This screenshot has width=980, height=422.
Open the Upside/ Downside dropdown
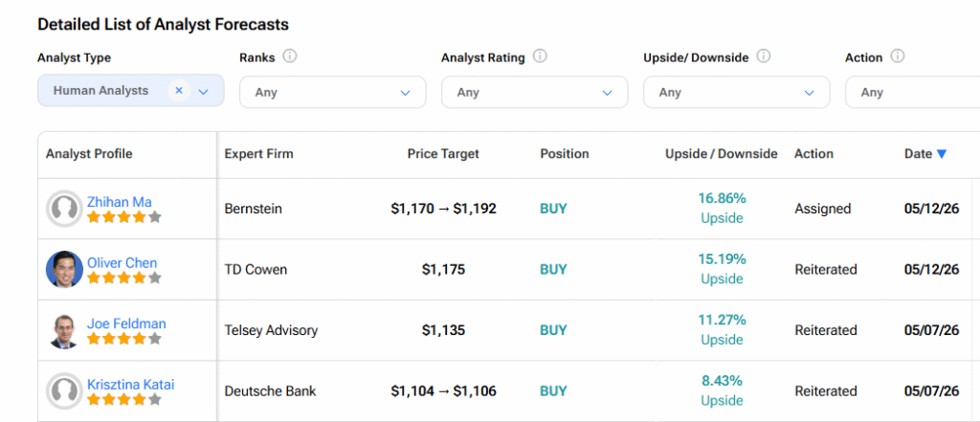736,93
